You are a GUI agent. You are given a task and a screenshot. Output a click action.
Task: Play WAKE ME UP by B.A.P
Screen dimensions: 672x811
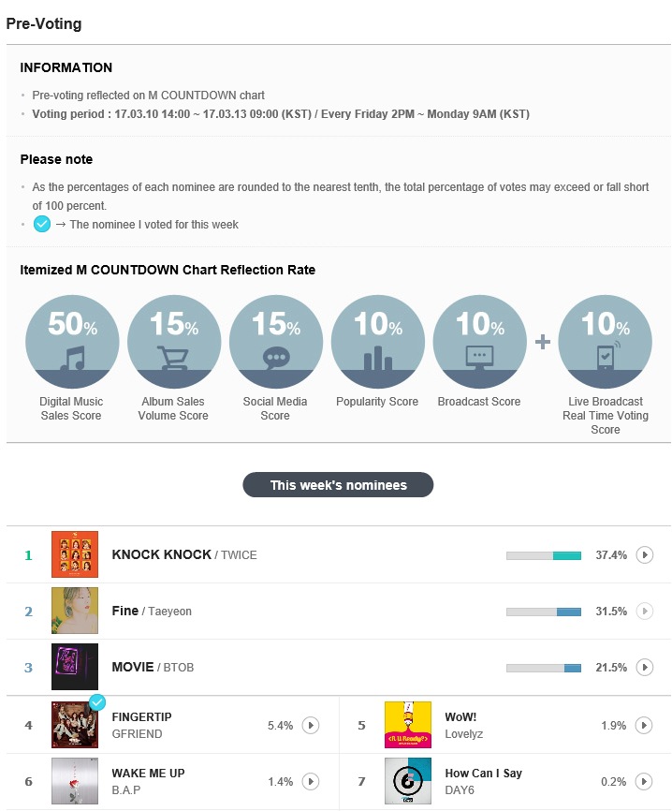pos(310,781)
